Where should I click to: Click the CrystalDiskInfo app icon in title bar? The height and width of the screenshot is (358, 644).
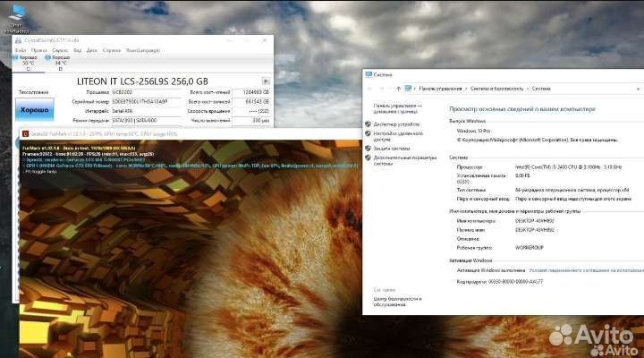[x=18, y=41]
